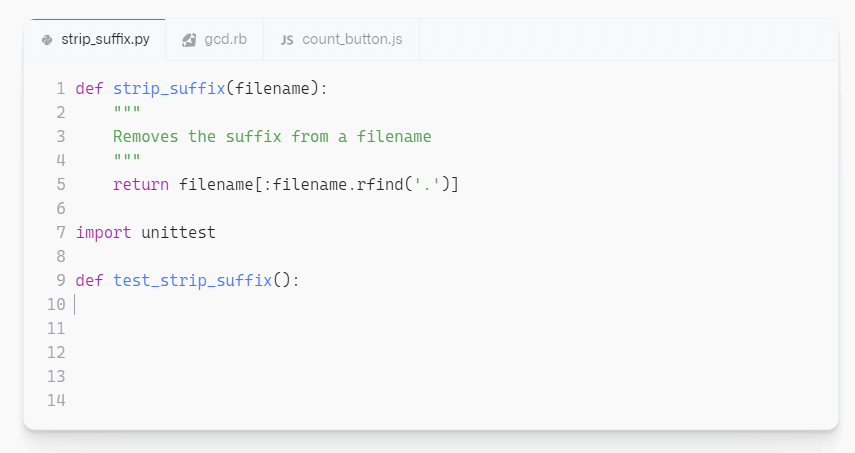Screen dimensions: 855x453
Task: Click the return keyword on line 5
Action: (x=141, y=184)
